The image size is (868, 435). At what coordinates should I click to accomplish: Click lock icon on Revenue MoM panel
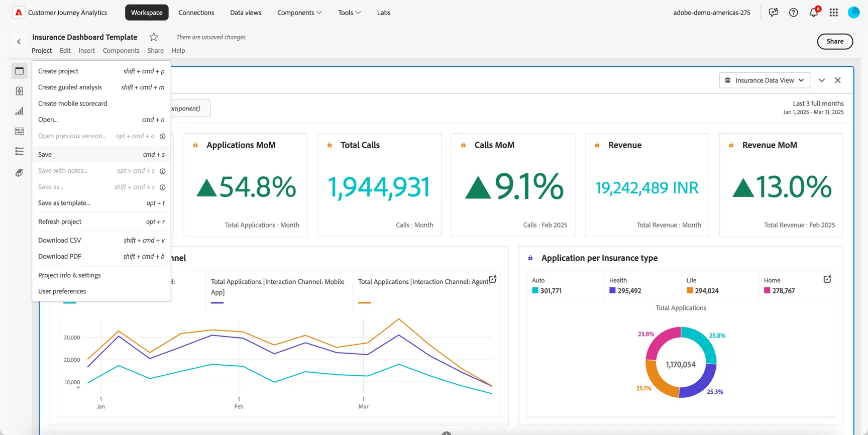coord(731,145)
